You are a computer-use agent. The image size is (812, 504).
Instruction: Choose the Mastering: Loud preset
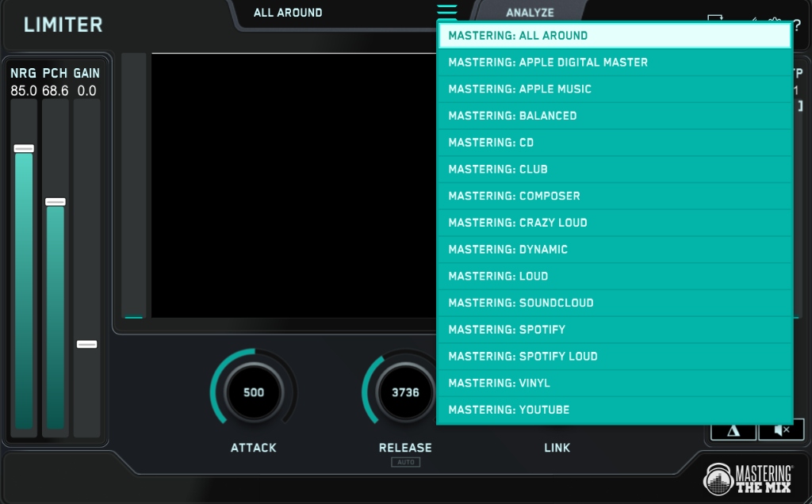(x=615, y=277)
